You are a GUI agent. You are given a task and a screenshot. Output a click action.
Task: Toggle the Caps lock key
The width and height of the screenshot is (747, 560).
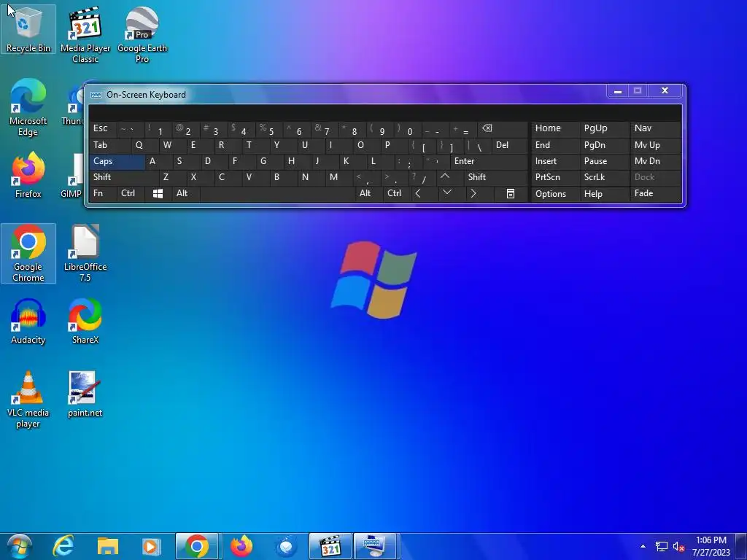point(117,161)
